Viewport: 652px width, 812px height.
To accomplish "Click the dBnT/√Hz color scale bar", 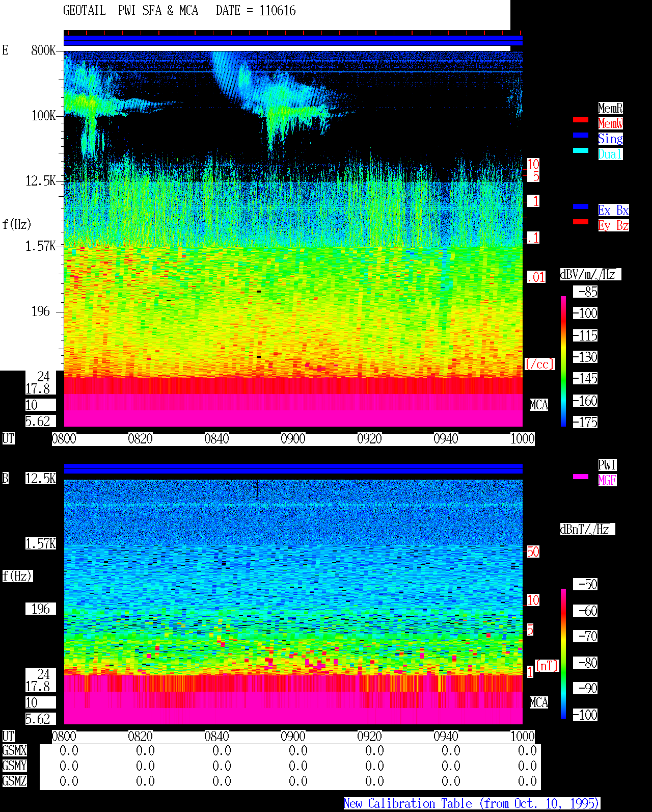I will 563,654.
